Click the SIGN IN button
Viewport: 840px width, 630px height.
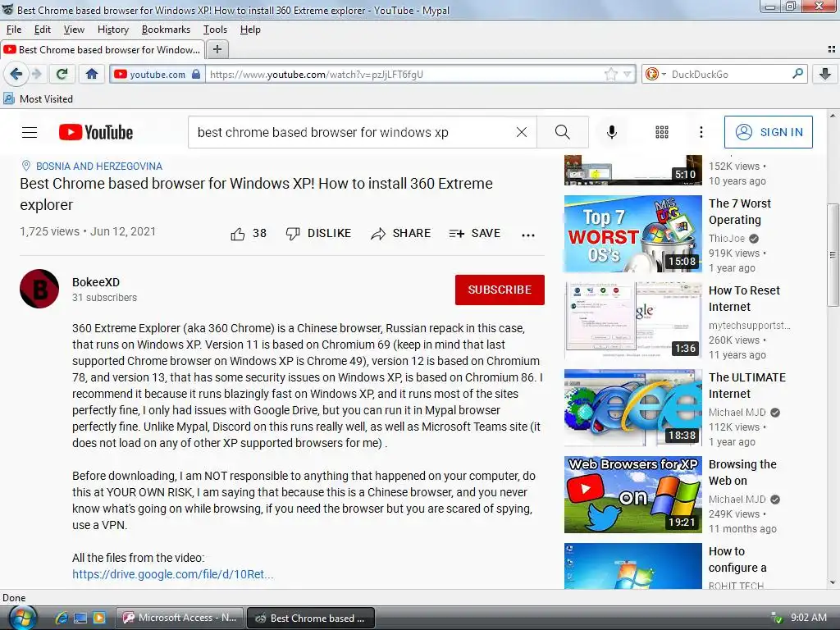click(x=768, y=132)
